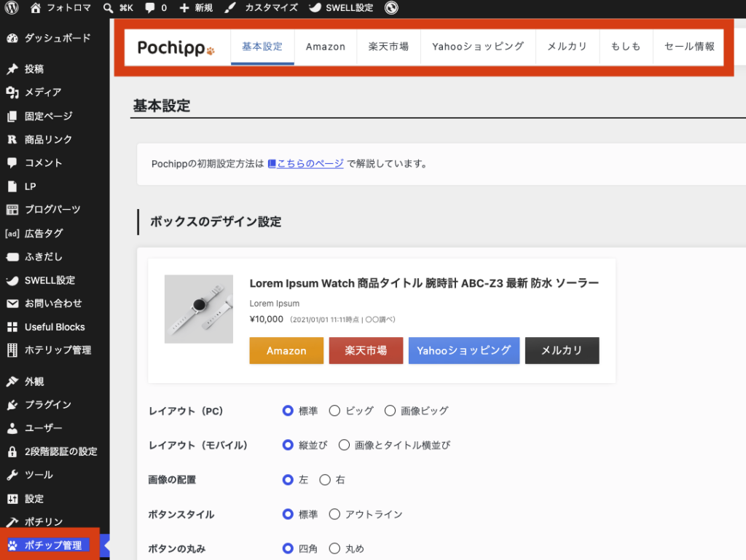This screenshot has height=560, width=746.
Task: Click the ユーザー person icon
Action: pos(12,428)
